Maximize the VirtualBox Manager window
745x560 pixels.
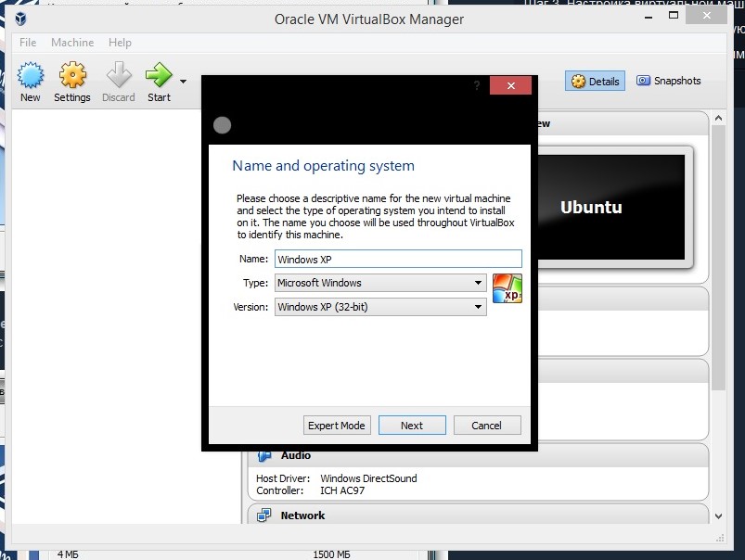click(674, 15)
